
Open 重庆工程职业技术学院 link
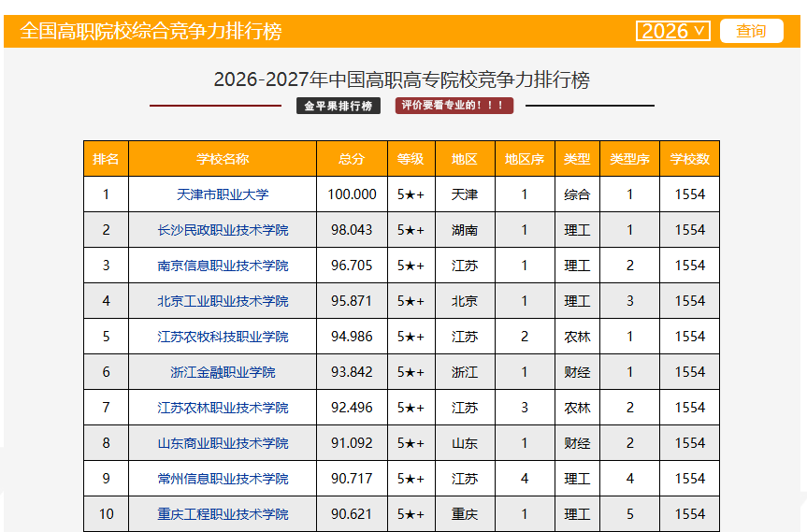point(223,514)
